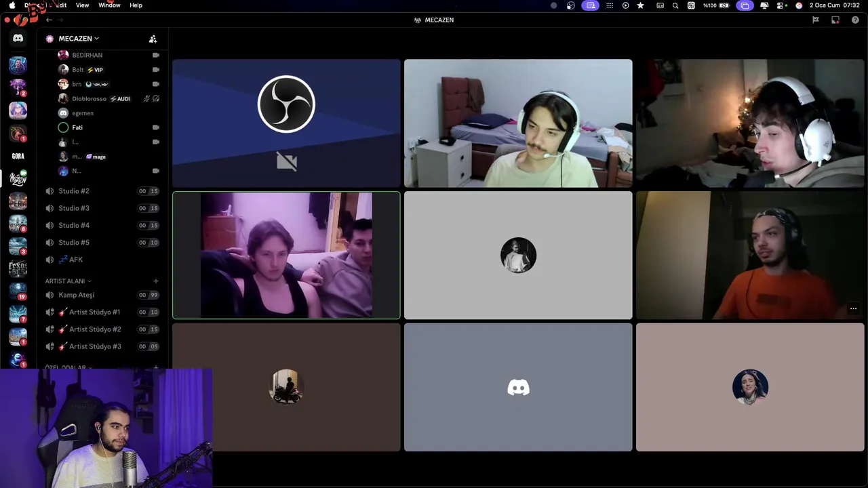Select user Bolt with VIP tag
Screen dimensions: 868x488
(108, 70)
